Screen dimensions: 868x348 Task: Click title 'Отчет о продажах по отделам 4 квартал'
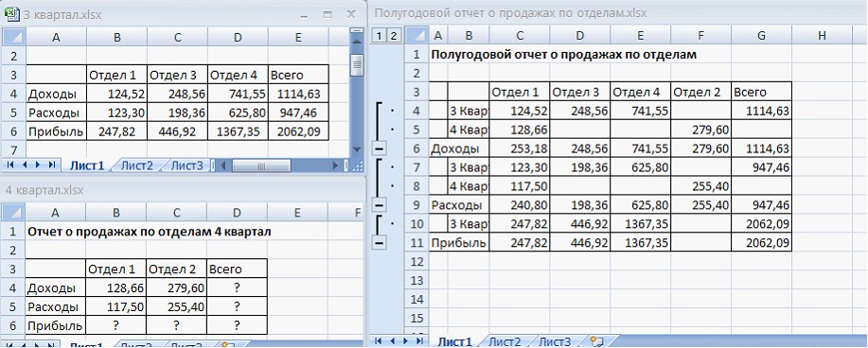click(150, 232)
